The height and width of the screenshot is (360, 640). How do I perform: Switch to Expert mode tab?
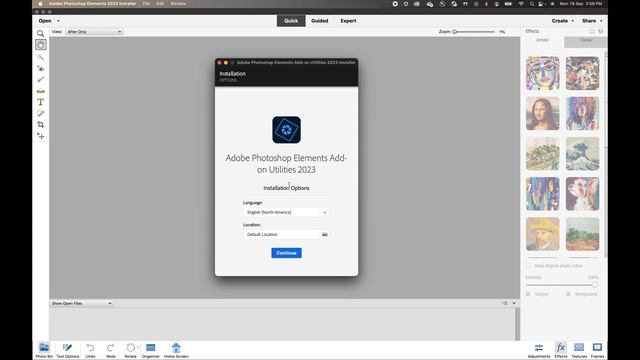[348, 21]
